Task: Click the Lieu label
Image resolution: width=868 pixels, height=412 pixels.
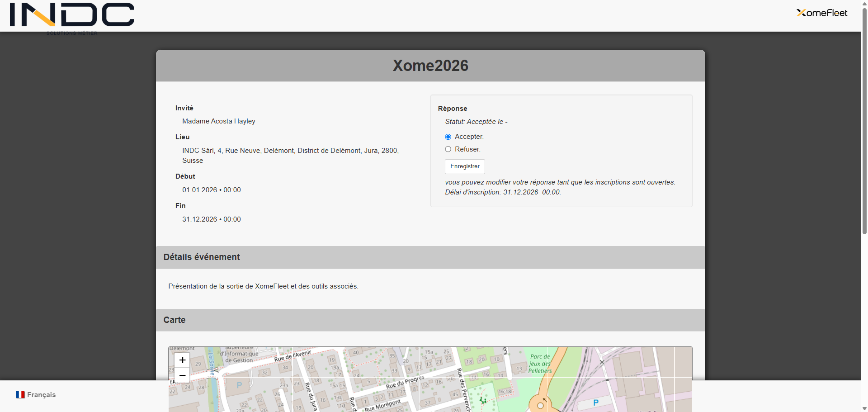Action: click(183, 137)
